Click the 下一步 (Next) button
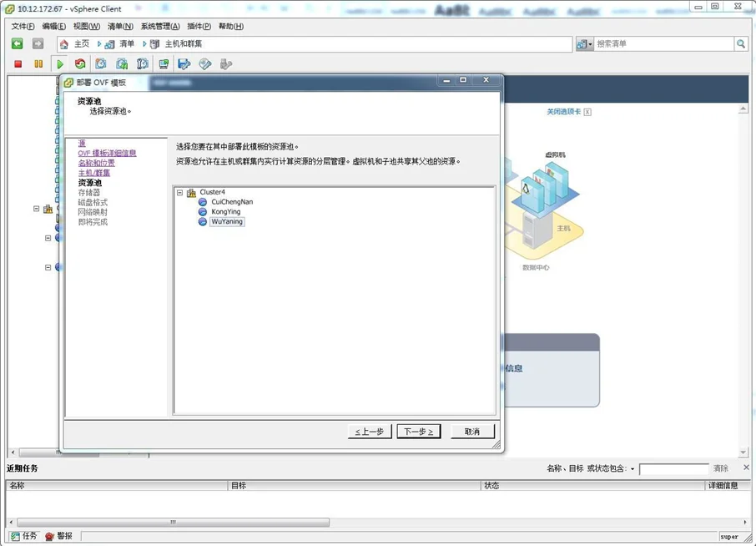756x546 pixels. tap(419, 432)
